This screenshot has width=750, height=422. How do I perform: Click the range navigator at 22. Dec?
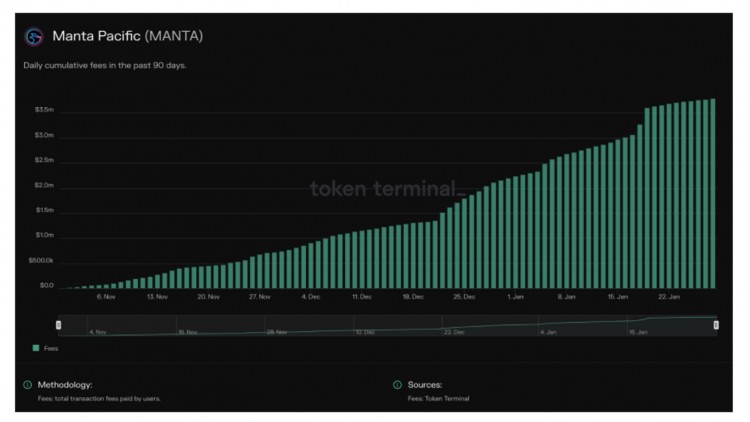[x=454, y=332]
